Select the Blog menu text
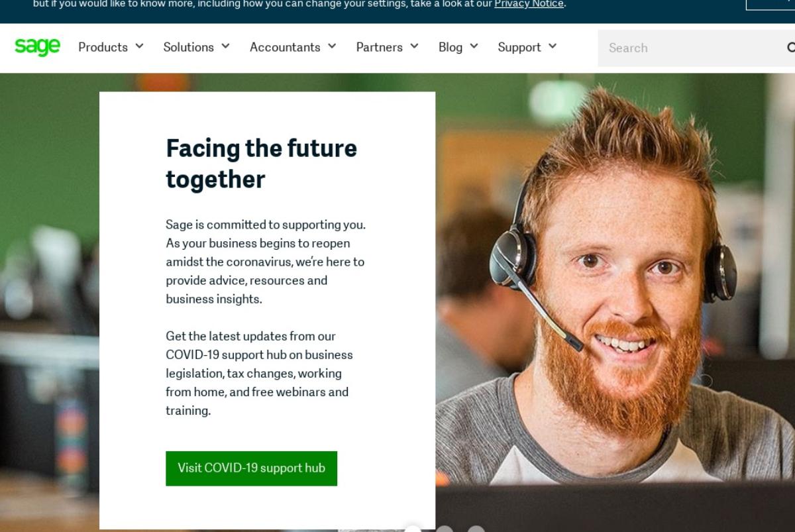The height and width of the screenshot is (532, 795). (x=450, y=47)
